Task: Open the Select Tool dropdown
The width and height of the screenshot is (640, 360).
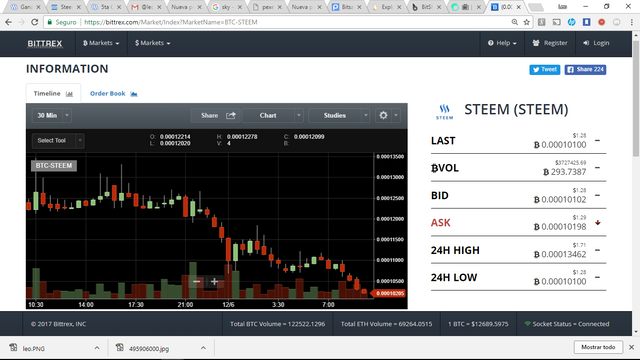Action: click(58, 140)
